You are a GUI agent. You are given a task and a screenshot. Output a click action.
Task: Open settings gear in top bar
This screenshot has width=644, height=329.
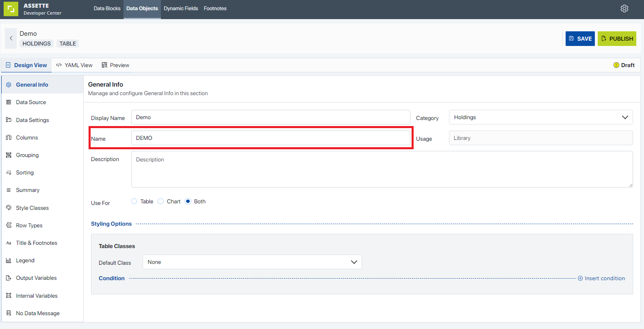click(624, 9)
